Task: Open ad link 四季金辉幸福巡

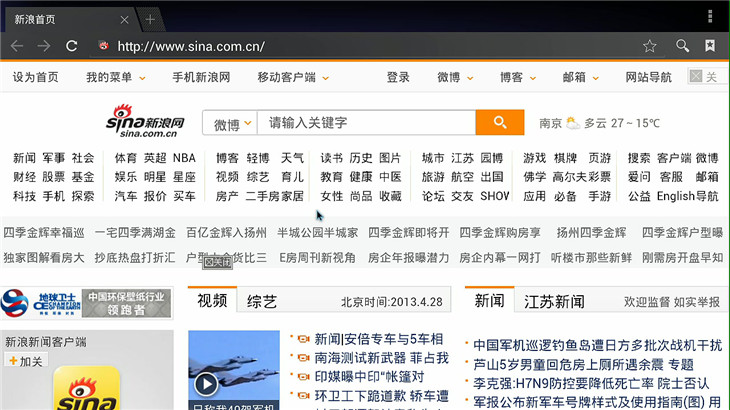Action: coord(44,233)
